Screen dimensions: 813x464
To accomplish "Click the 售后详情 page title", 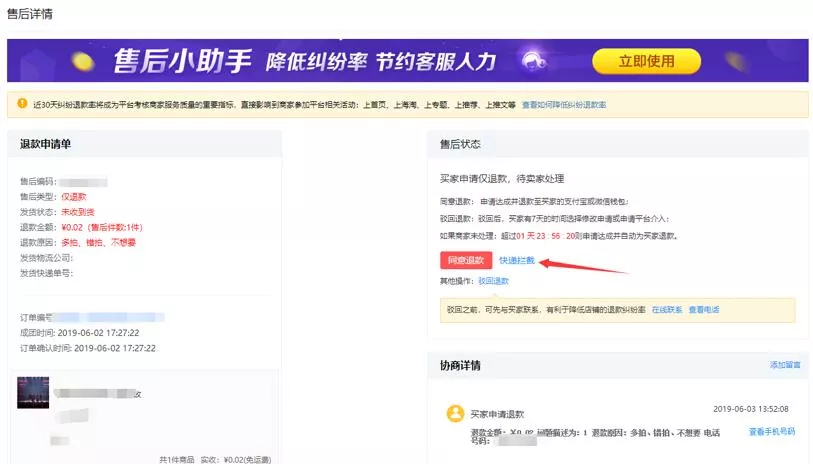I will click(30, 14).
